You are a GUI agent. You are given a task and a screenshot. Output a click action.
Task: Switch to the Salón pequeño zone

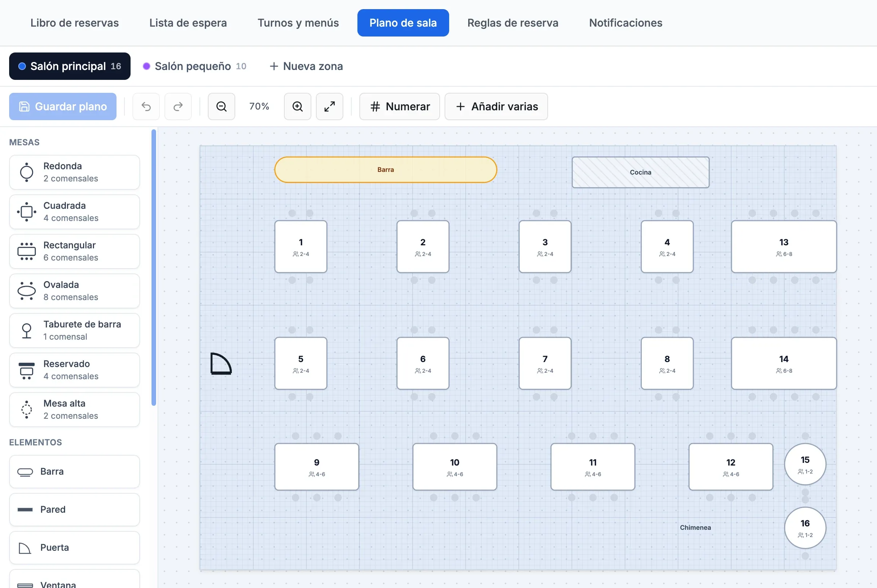pyautogui.click(x=195, y=66)
